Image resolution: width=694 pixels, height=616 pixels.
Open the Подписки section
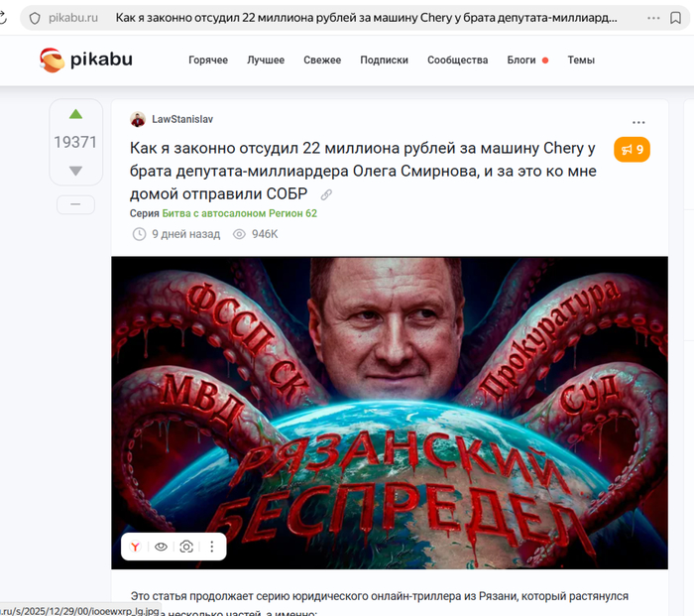pyautogui.click(x=385, y=60)
